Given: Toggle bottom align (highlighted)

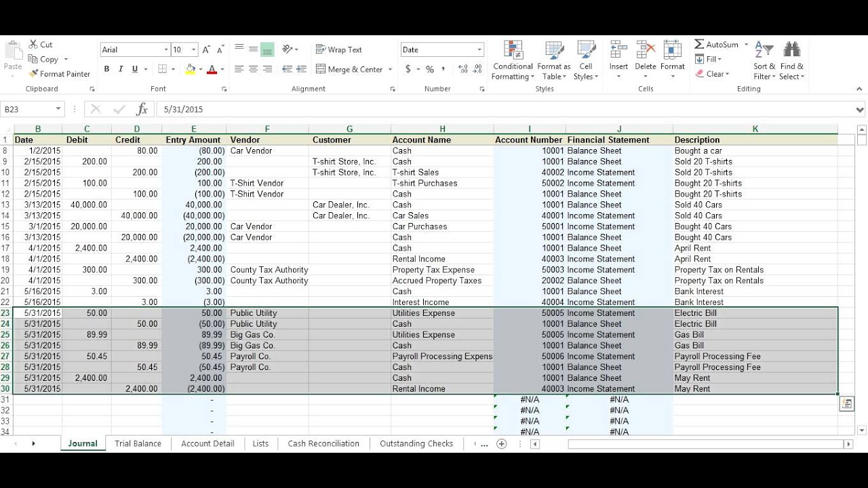Looking at the screenshot, I should pos(267,49).
